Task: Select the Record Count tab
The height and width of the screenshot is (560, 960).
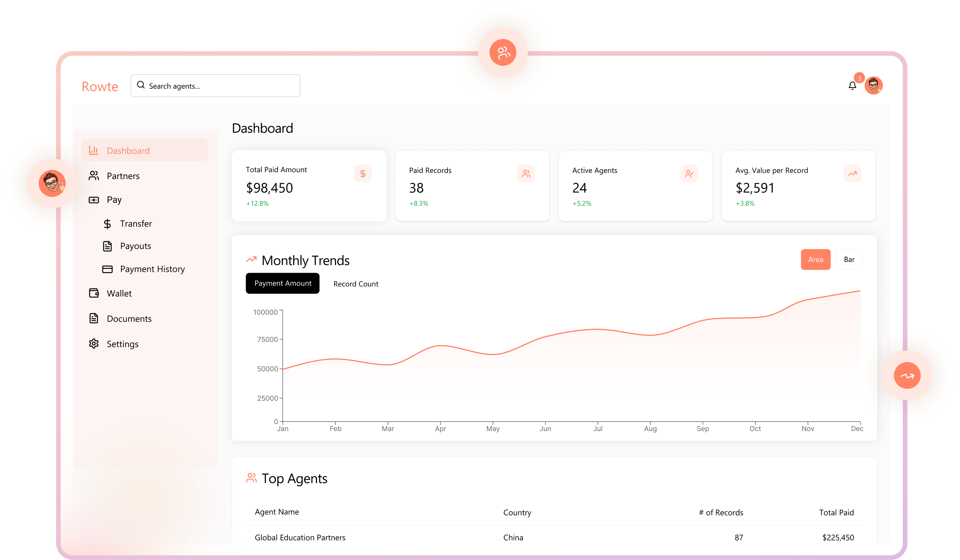Action: 356,284
